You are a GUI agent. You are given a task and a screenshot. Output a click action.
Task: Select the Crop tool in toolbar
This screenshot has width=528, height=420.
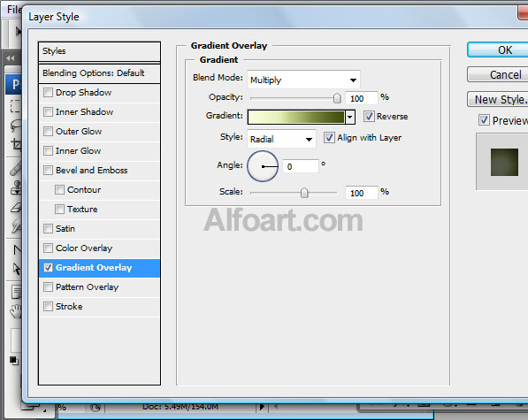pyautogui.click(x=16, y=145)
